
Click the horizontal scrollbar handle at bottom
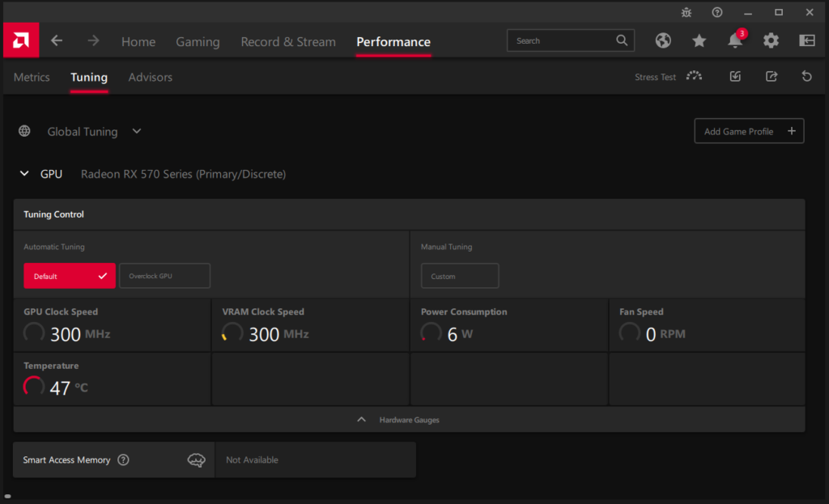[x=7, y=496]
